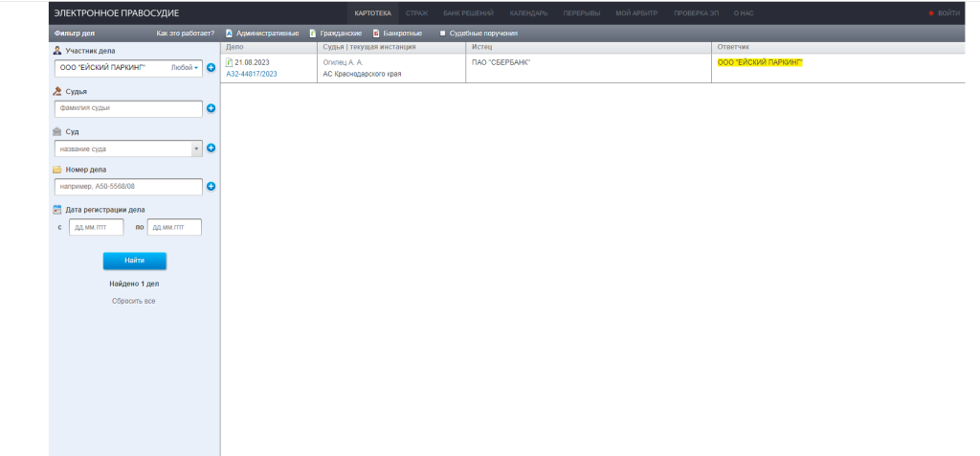Click the civil case icon beside 21.08.2023

pos(229,62)
